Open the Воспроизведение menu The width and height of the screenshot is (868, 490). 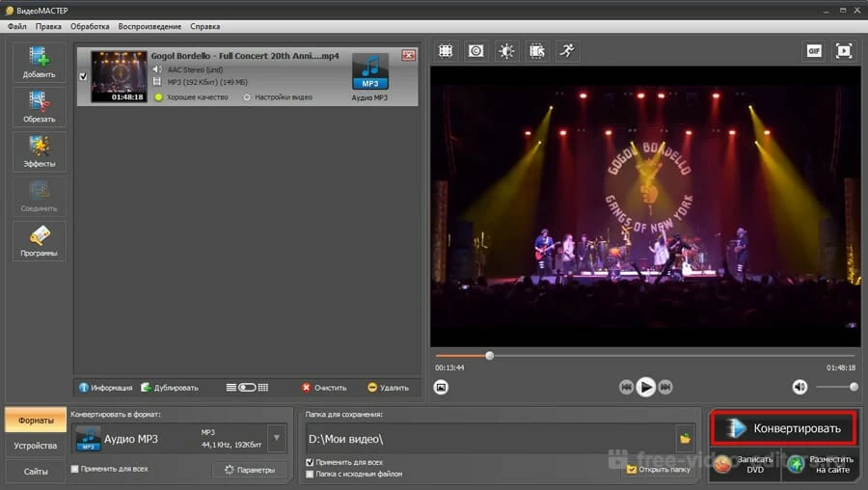coord(149,26)
